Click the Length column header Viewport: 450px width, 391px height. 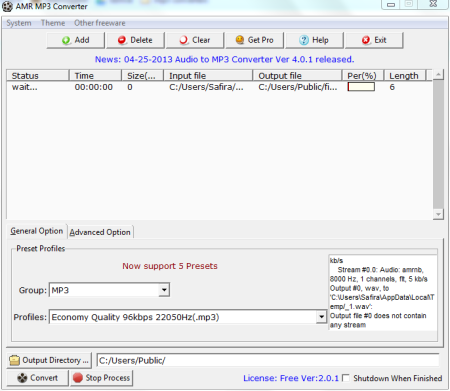[405, 76]
